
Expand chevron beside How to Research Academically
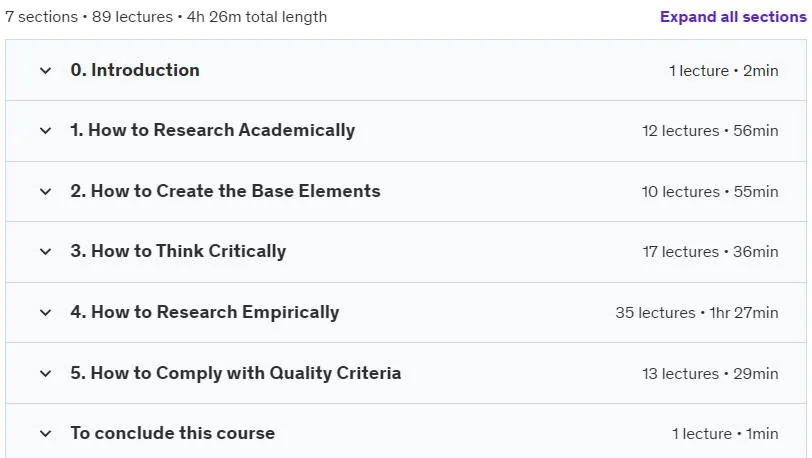click(46, 131)
